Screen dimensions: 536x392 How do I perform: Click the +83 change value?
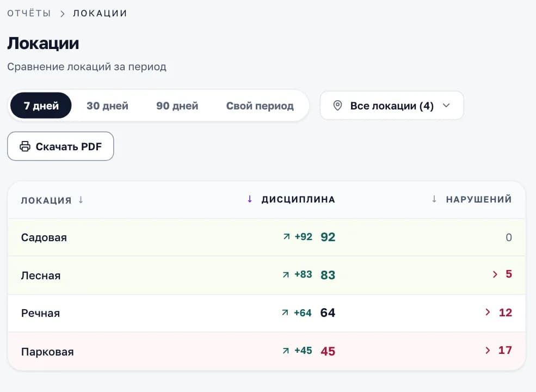tap(303, 274)
